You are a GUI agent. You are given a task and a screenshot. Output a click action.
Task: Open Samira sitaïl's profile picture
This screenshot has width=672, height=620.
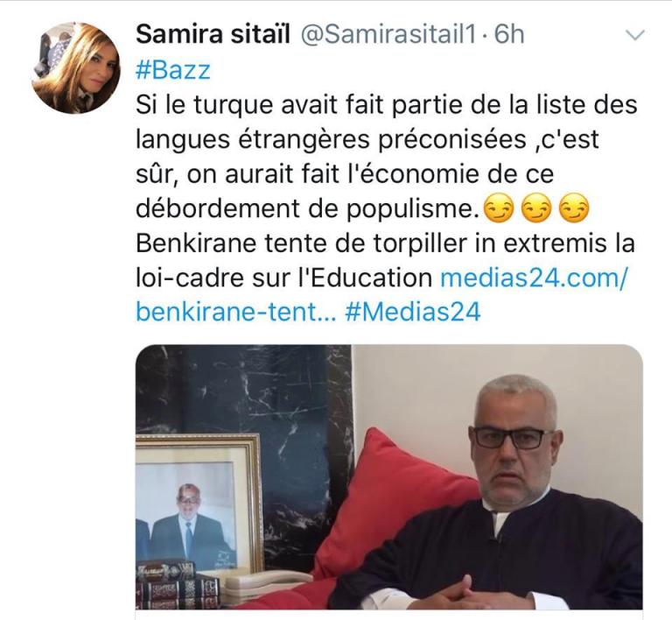[76, 68]
